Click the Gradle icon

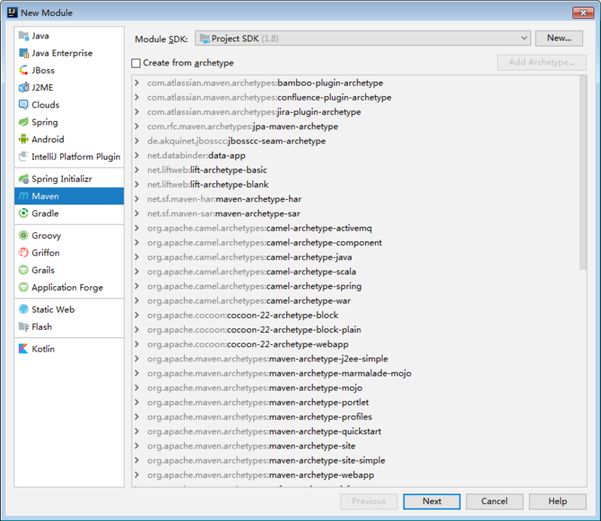[x=23, y=213]
